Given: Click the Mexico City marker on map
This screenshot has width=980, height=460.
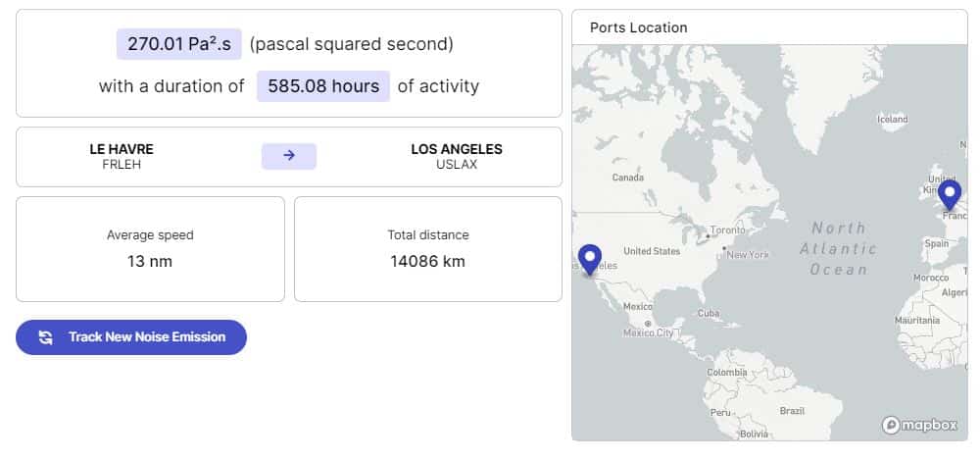Looking at the screenshot, I should pyautogui.click(x=648, y=324).
